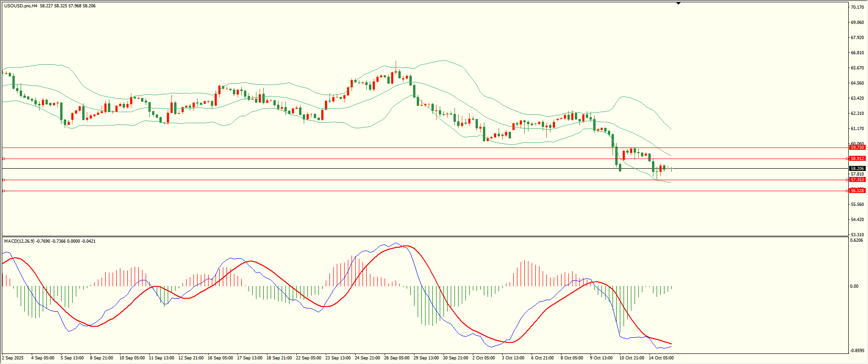
Task: Click the red 56.528 price label
Action: point(857,190)
